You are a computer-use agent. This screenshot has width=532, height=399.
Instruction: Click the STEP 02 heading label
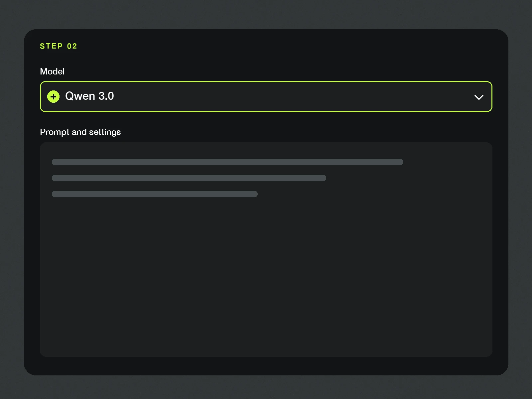(59, 46)
